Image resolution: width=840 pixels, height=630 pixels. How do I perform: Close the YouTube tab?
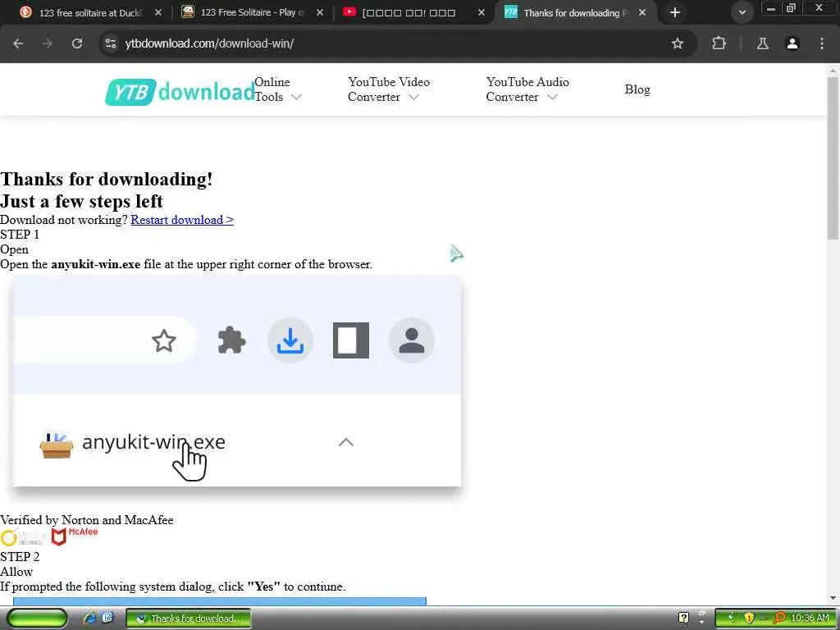click(481, 12)
